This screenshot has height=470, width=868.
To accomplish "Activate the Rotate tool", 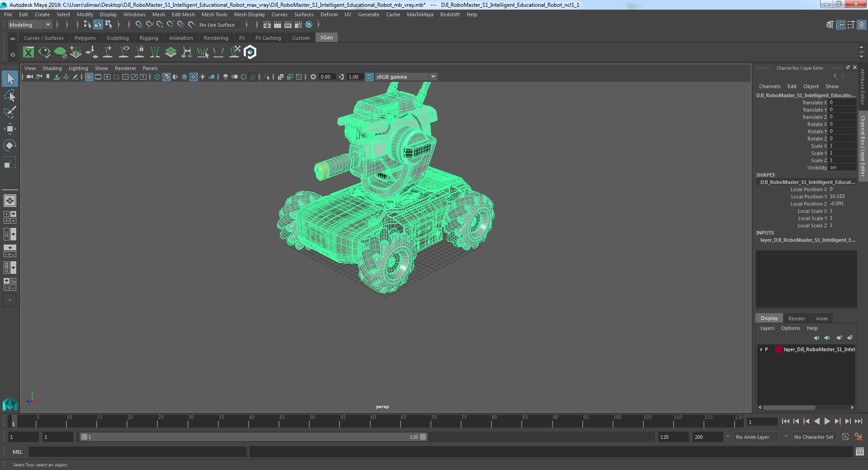I will coord(9,145).
